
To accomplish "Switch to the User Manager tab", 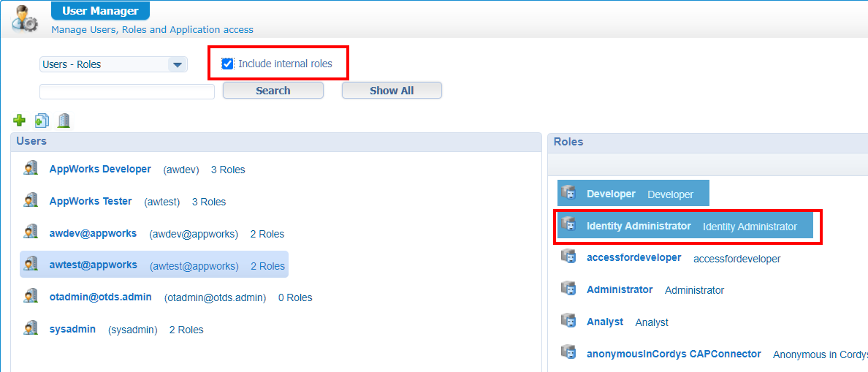I will pos(100,11).
